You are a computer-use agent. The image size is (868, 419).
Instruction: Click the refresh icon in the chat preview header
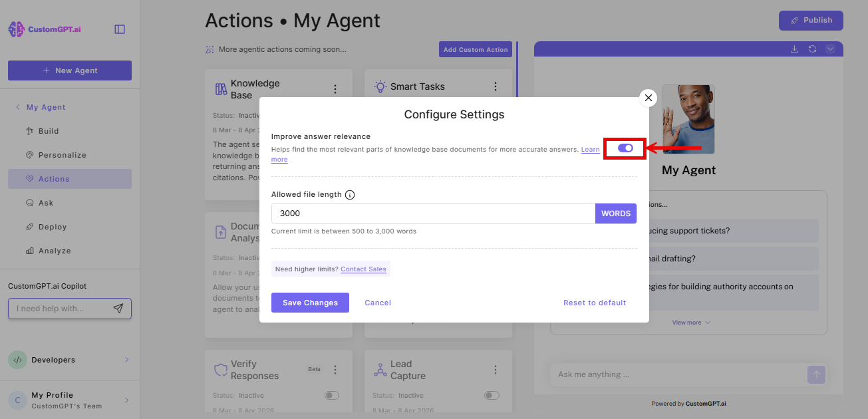(x=812, y=49)
